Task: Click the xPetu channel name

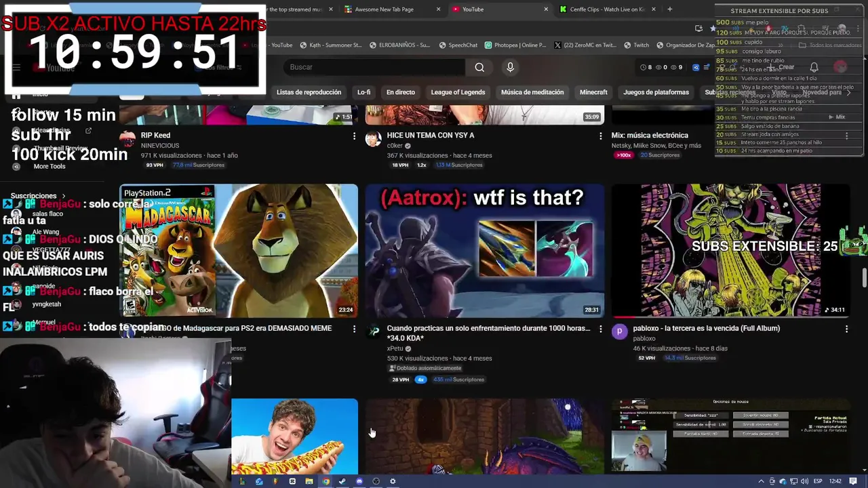Action: pyautogui.click(x=395, y=348)
